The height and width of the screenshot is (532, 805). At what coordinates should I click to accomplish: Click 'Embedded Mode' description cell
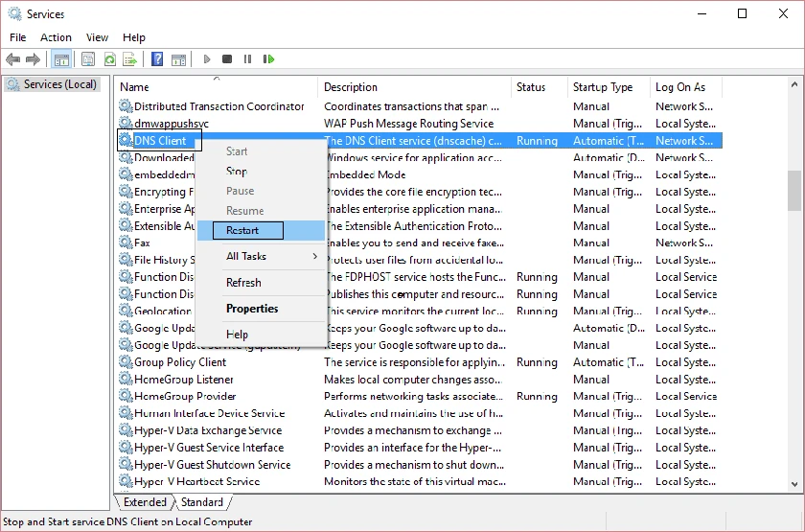(366, 174)
